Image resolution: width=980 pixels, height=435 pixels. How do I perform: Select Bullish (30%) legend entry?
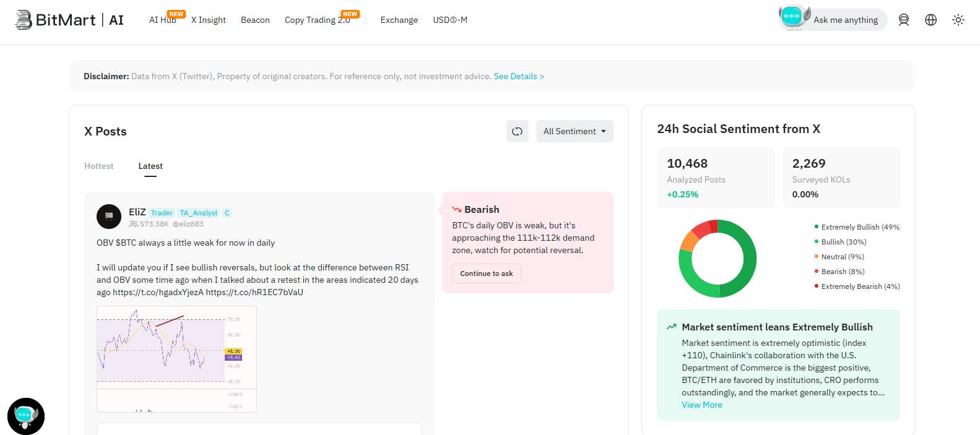840,242
